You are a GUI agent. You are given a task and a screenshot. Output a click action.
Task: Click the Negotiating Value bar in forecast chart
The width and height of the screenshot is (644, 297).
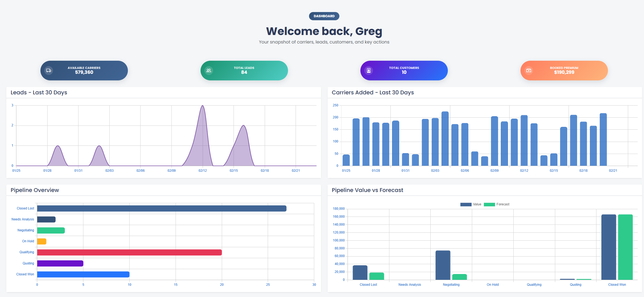(443, 265)
